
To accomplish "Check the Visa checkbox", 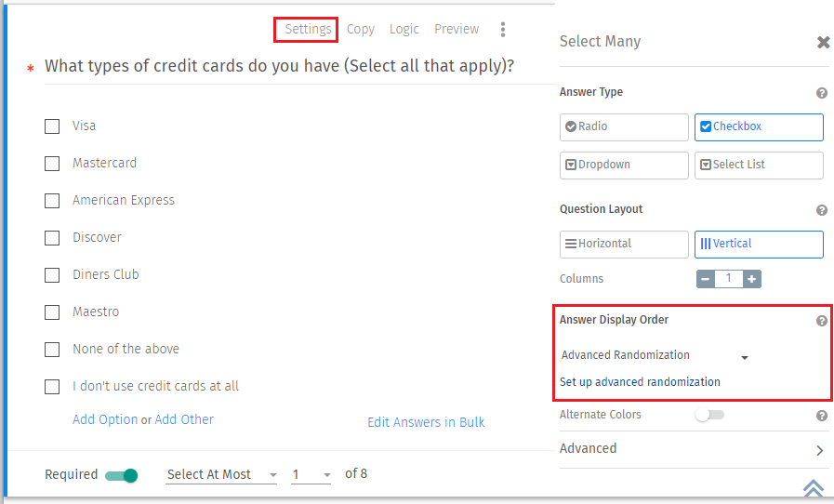I will click(x=52, y=126).
